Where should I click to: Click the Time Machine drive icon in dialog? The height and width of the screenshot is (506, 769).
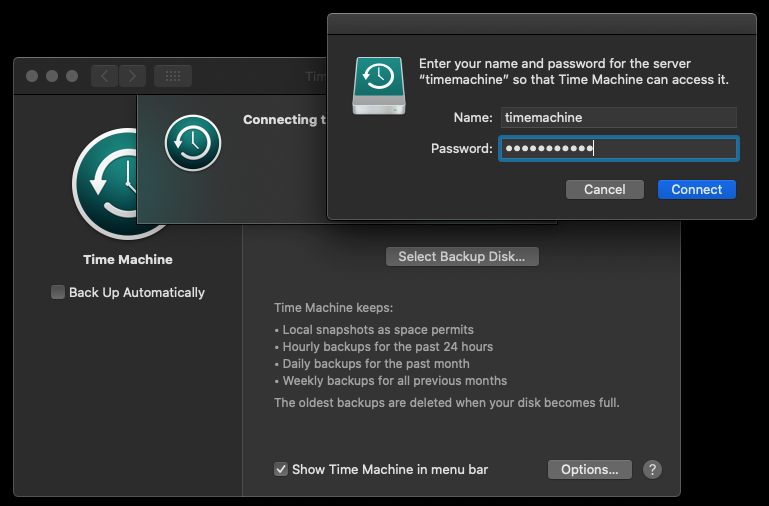[379, 86]
